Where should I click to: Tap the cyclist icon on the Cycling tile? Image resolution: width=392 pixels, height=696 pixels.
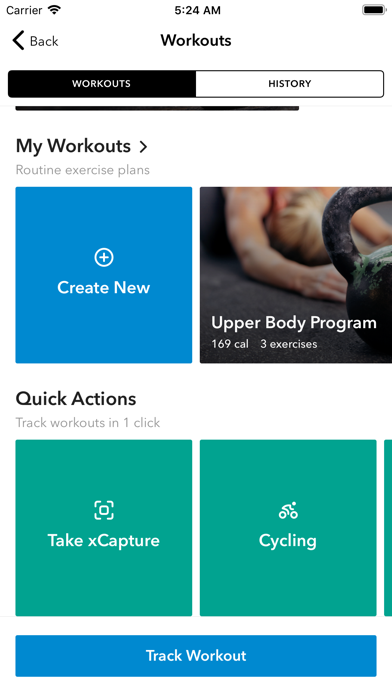pos(288,510)
